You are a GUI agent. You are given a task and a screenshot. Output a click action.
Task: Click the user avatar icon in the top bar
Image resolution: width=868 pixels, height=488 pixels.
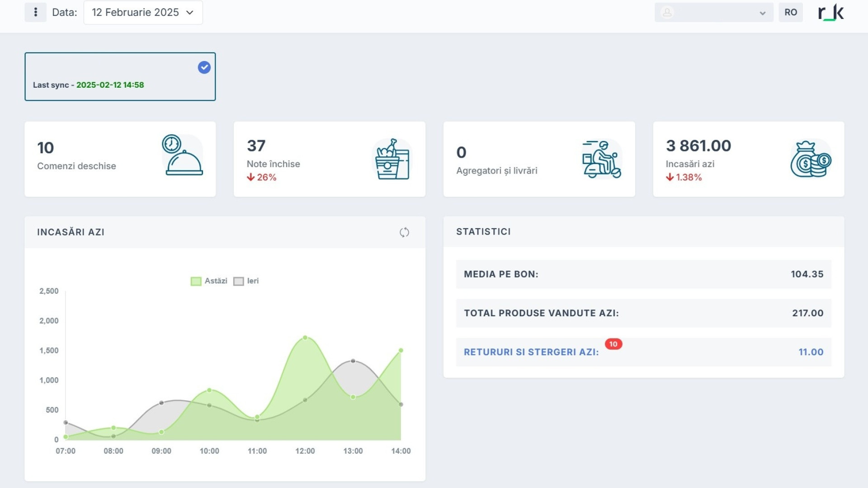pos(667,12)
